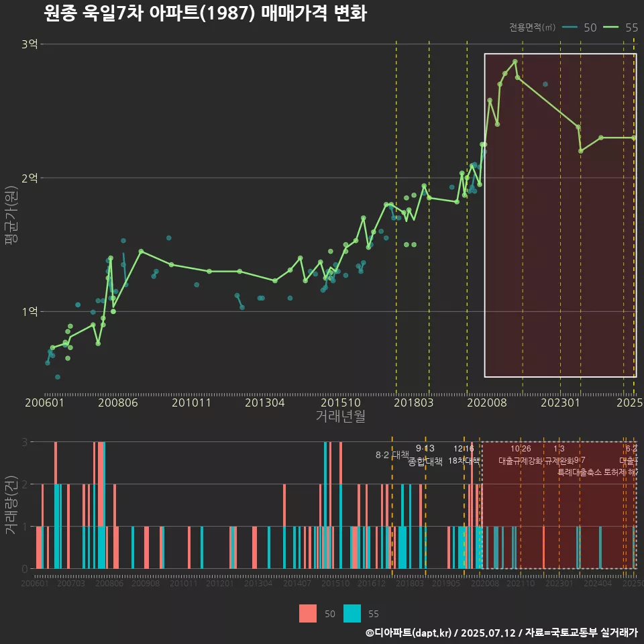Click the '10·26 대출규제강화' policy annotation

pyautogui.click(x=521, y=455)
